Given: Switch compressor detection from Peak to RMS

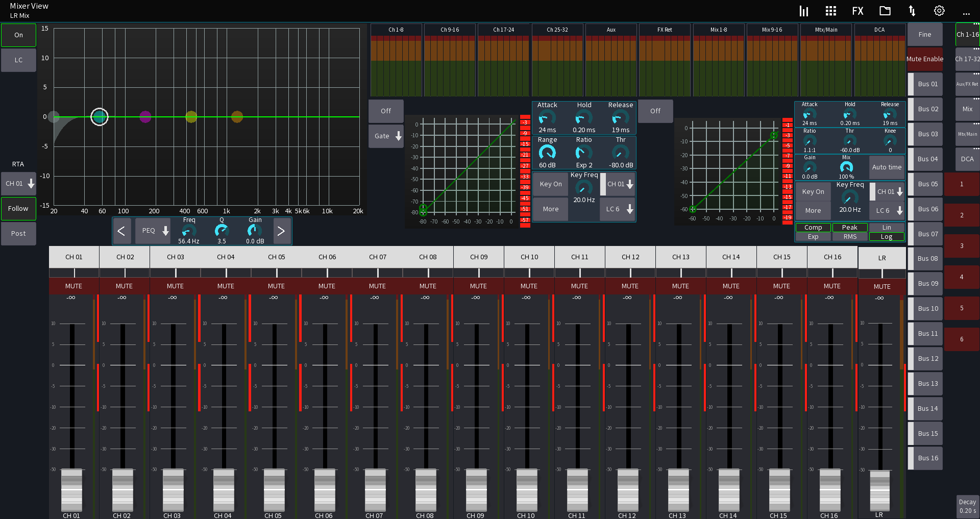Looking at the screenshot, I should 850,236.
